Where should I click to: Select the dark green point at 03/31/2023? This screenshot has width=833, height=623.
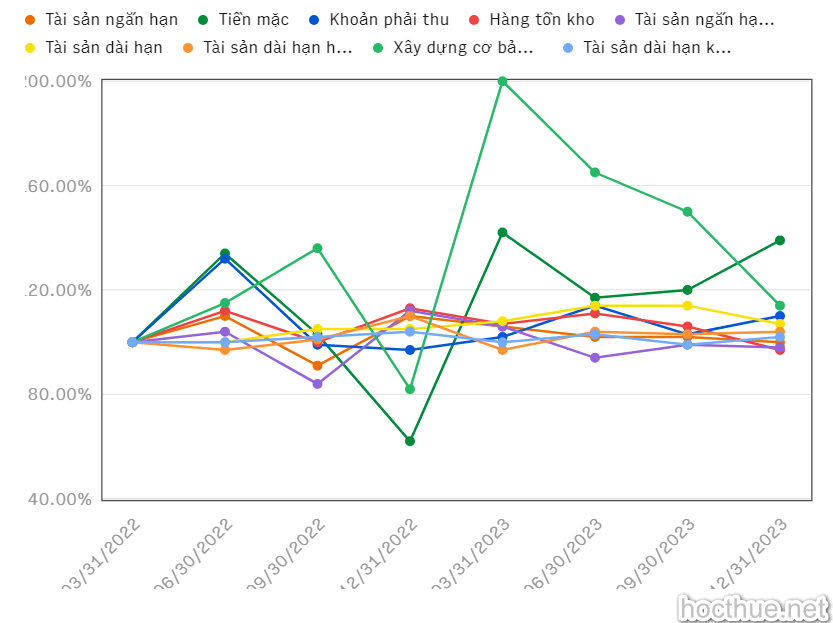502,232
